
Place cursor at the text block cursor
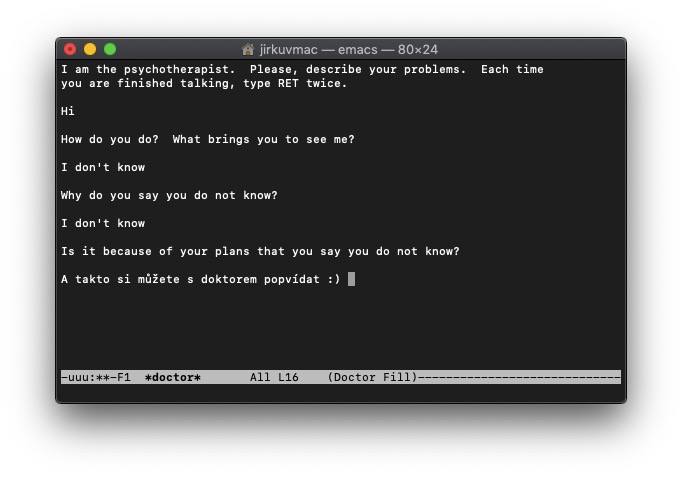click(x=351, y=279)
